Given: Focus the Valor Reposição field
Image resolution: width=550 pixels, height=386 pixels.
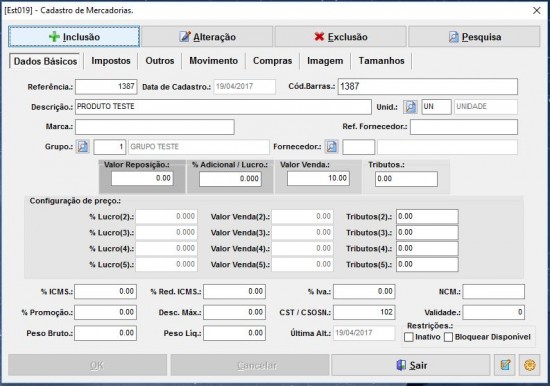Looking at the screenshot, I should (142, 178).
